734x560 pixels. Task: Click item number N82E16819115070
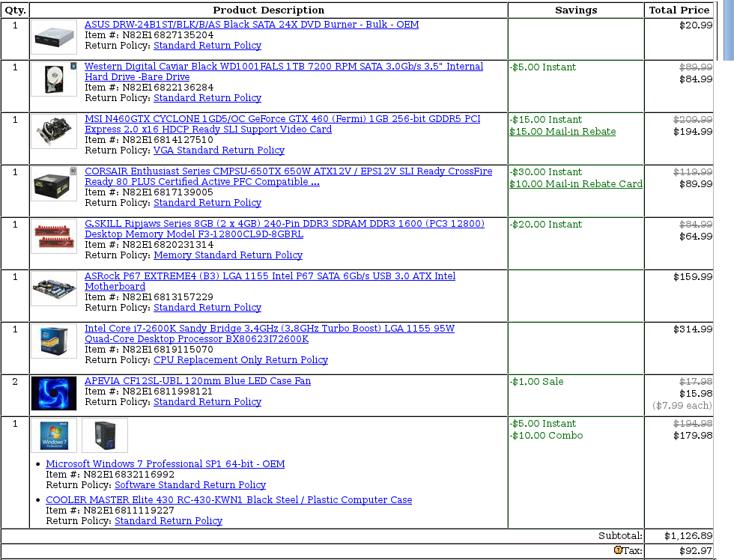pos(168,350)
